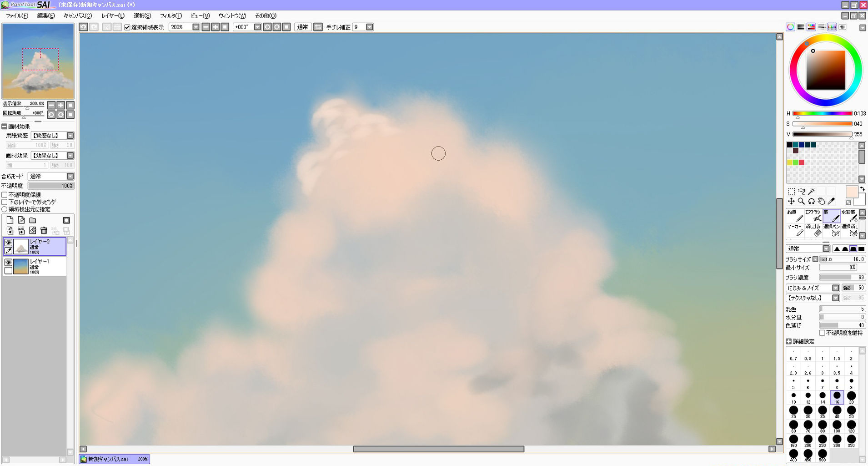Click the toolbar zoom-out minus button
Viewport: 868px width, 466px height.
click(206, 27)
